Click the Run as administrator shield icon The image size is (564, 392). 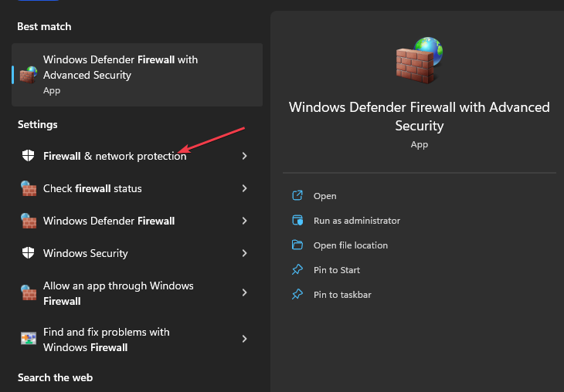coord(297,221)
